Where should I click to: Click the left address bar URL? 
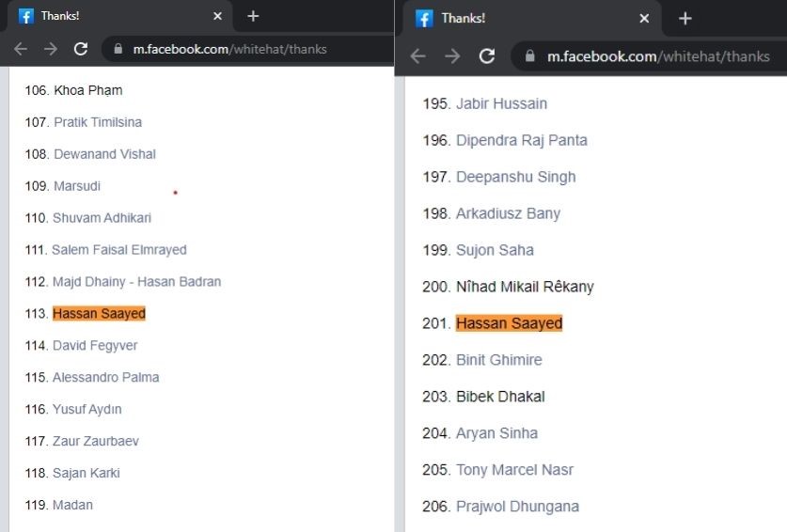pos(230,49)
